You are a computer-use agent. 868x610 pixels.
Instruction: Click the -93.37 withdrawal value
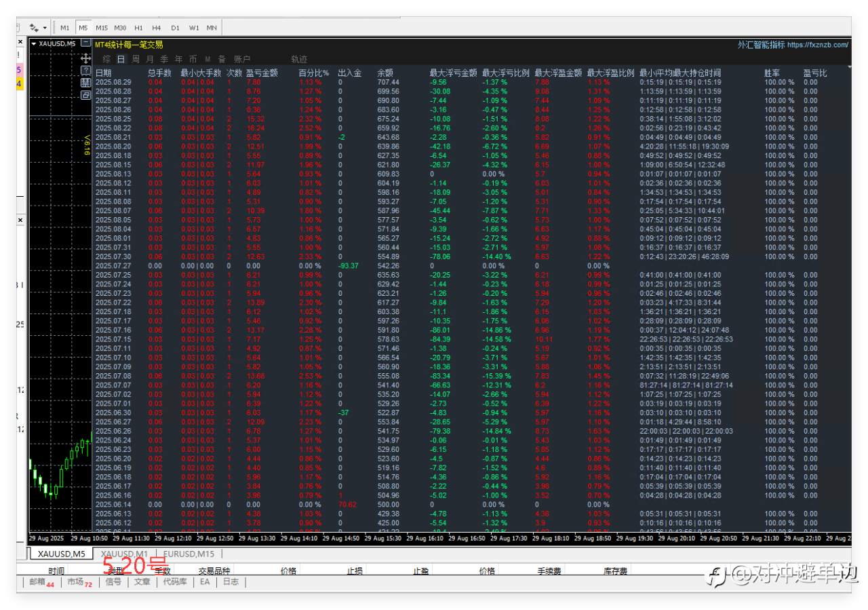tap(349, 266)
